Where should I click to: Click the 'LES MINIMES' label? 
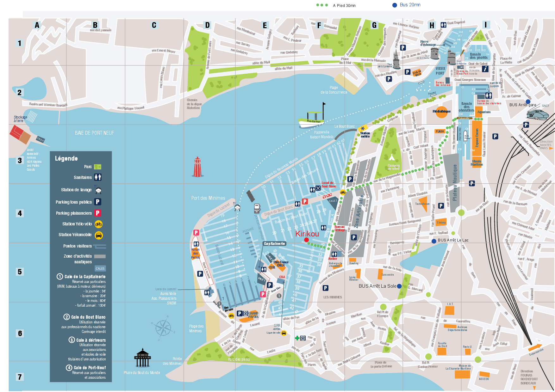pos(333,297)
